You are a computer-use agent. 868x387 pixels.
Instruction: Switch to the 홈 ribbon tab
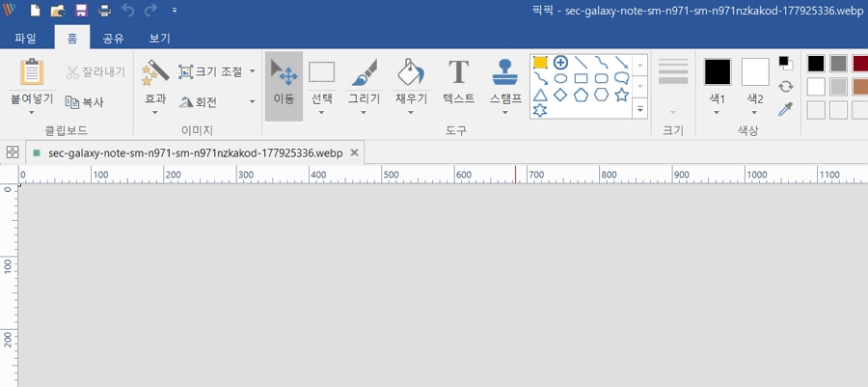(x=72, y=39)
